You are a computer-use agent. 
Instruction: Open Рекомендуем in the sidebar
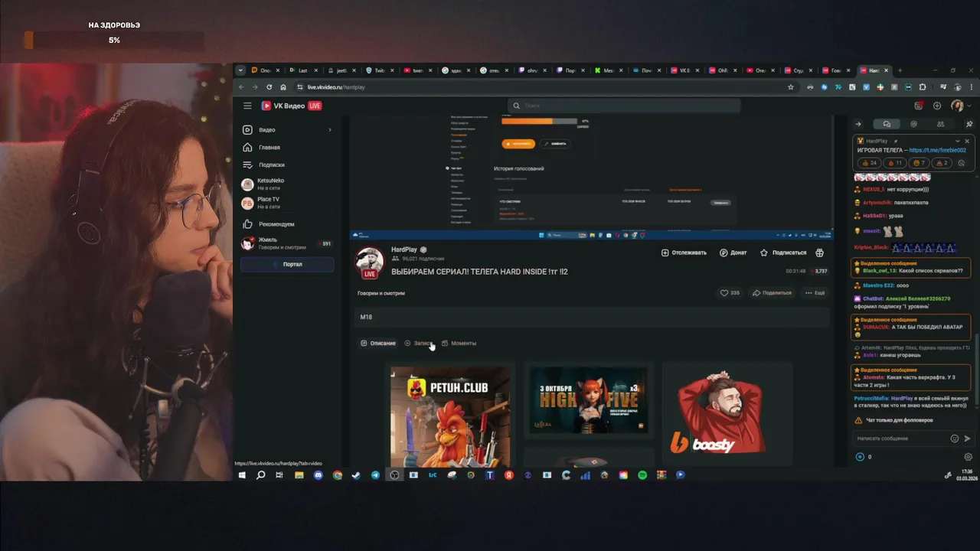coord(287,224)
